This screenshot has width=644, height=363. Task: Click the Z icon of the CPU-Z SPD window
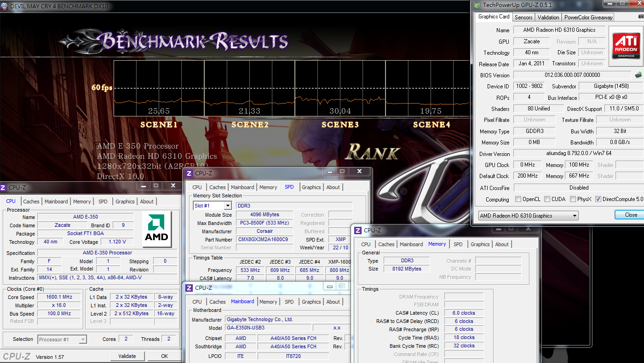click(x=189, y=173)
